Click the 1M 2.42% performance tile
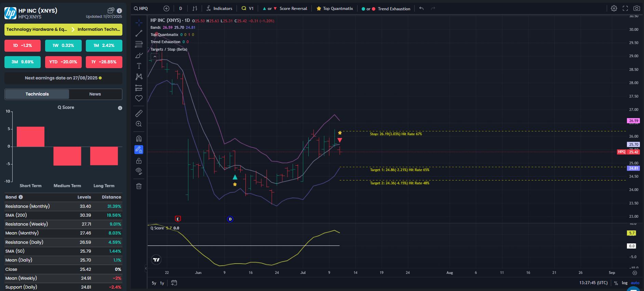The image size is (644, 291). (x=104, y=46)
